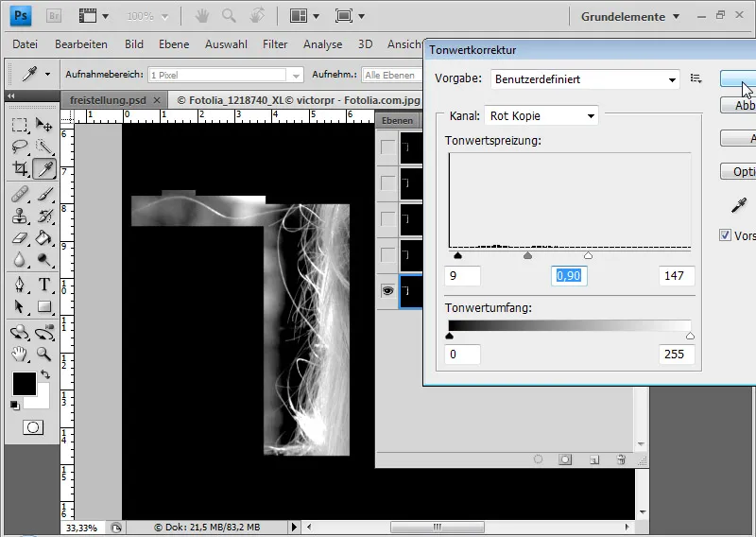Click the eyedropper in the Tonwertkorrektur dialog
Image resolution: width=756 pixels, height=537 pixels.
739,205
